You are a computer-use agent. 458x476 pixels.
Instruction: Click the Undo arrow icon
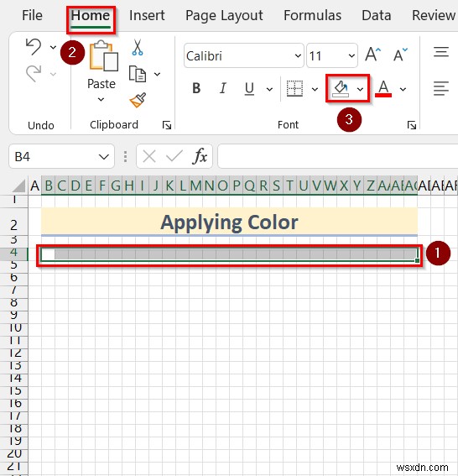click(34, 47)
